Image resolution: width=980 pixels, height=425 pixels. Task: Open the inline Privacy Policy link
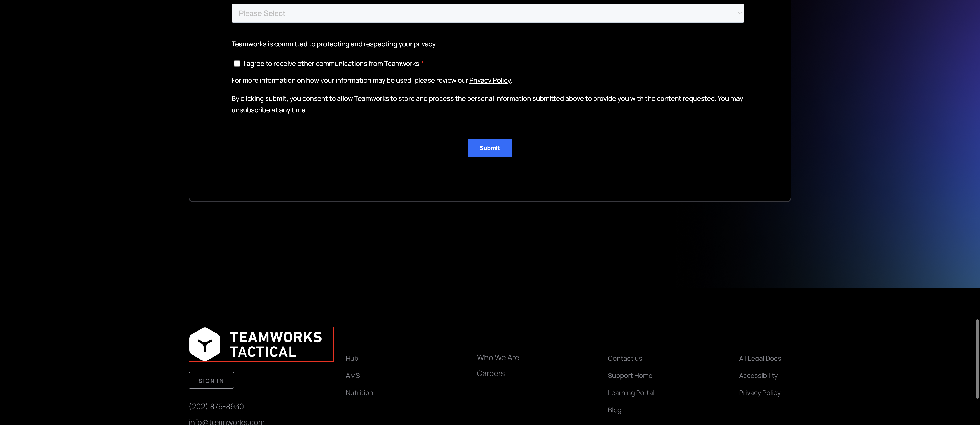(490, 80)
